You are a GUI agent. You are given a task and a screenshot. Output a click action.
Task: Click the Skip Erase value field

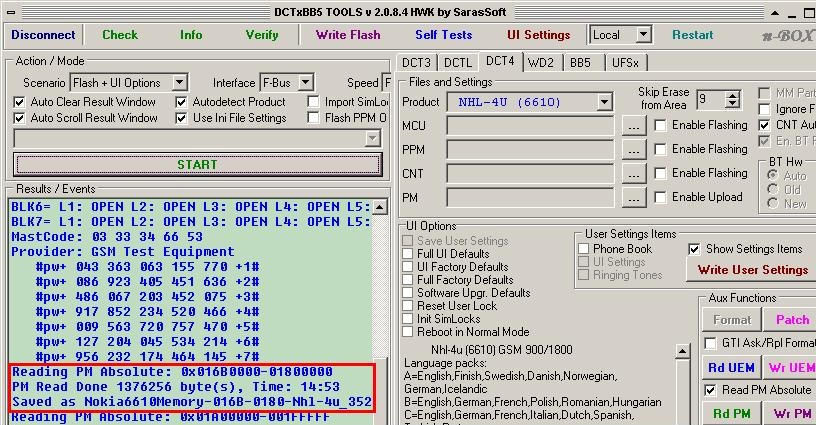(711, 99)
